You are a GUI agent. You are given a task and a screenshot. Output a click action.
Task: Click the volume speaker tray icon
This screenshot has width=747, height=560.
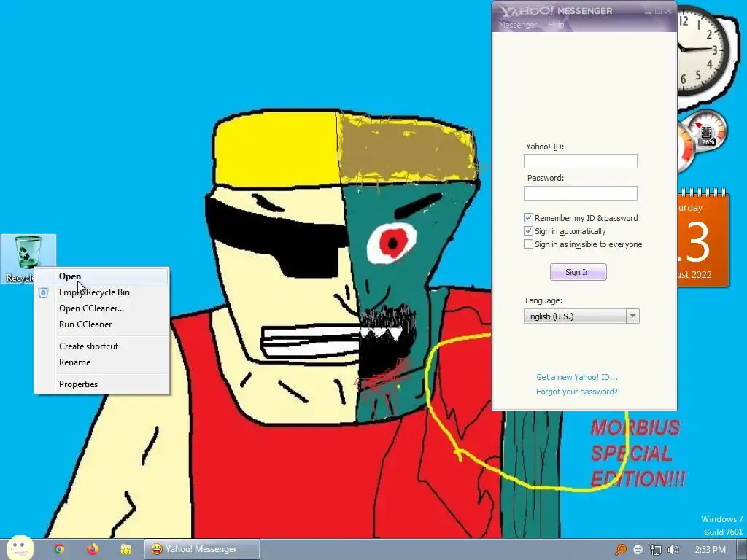pyautogui.click(x=673, y=550)
